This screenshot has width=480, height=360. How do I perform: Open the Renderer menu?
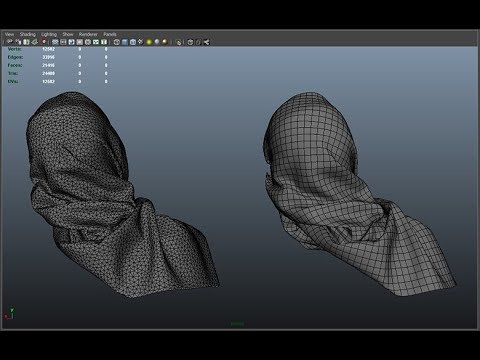88,34
